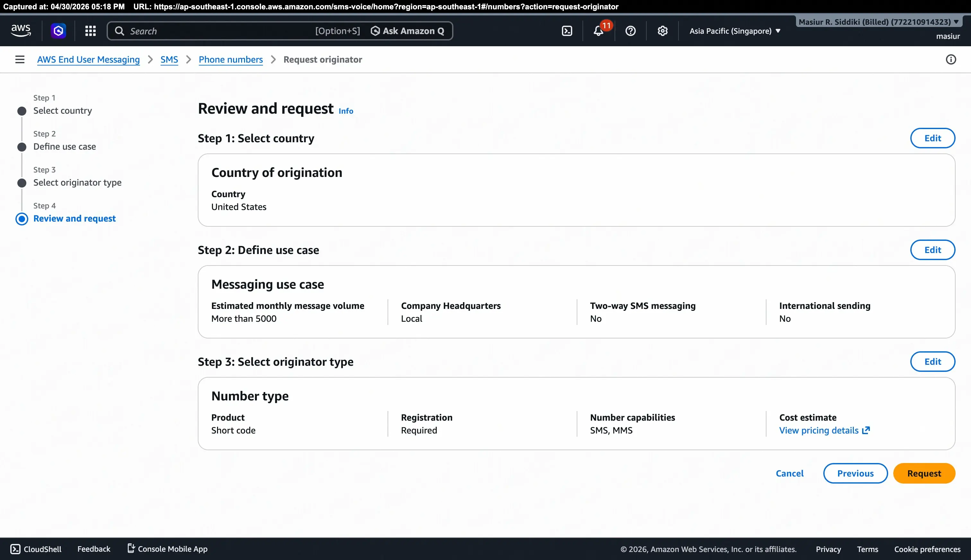
Task: Open the services grid menu
Action: (90, 31)
